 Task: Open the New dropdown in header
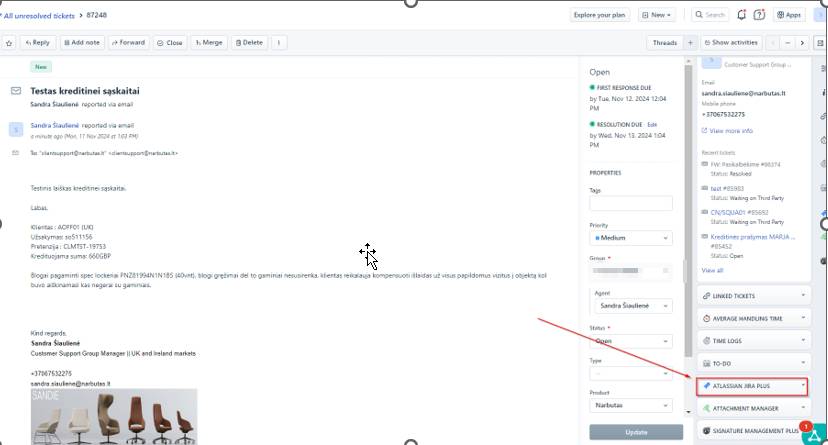(x=656, y=15)
